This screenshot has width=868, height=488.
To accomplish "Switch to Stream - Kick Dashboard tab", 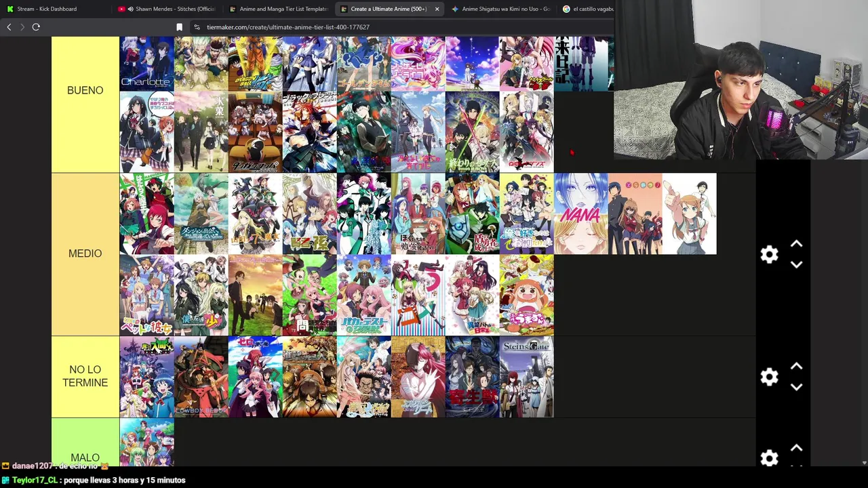I will tap(46, 9).
